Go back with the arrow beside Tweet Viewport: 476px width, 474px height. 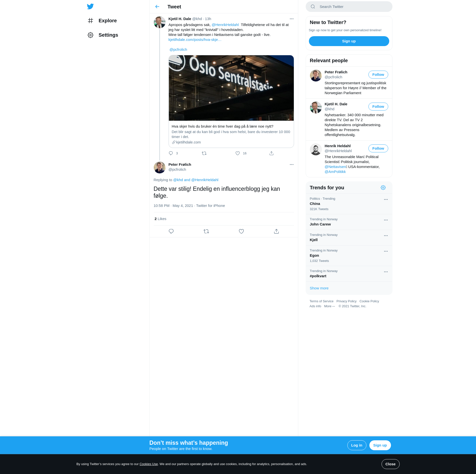click(157, 7)
